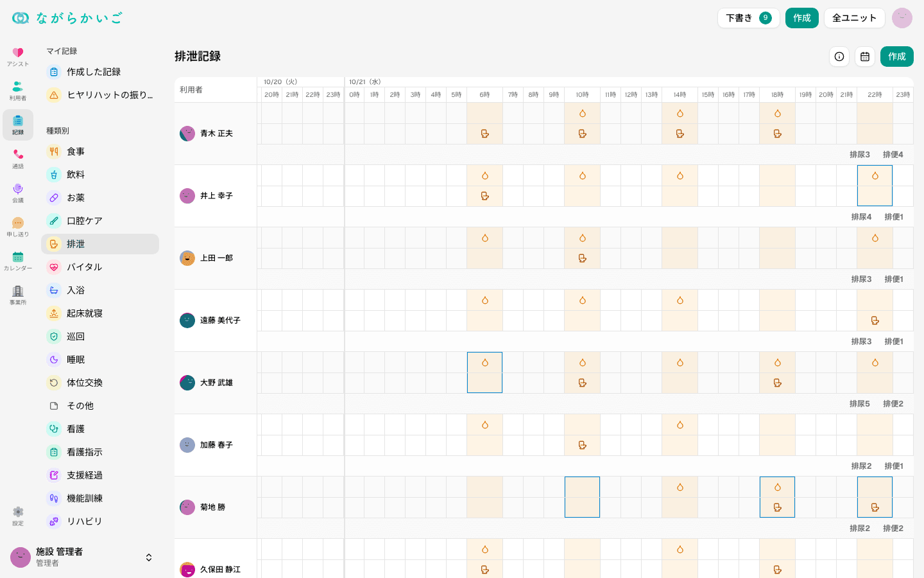This screenshot has height=578, width=924.
Task: Open 菊地 勝's user row
Action: (216, 507)
